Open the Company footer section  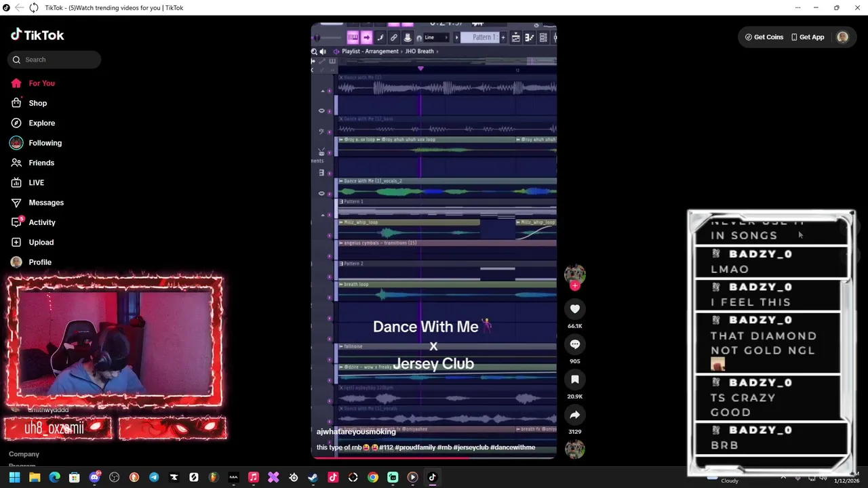(x=24, y=454)
